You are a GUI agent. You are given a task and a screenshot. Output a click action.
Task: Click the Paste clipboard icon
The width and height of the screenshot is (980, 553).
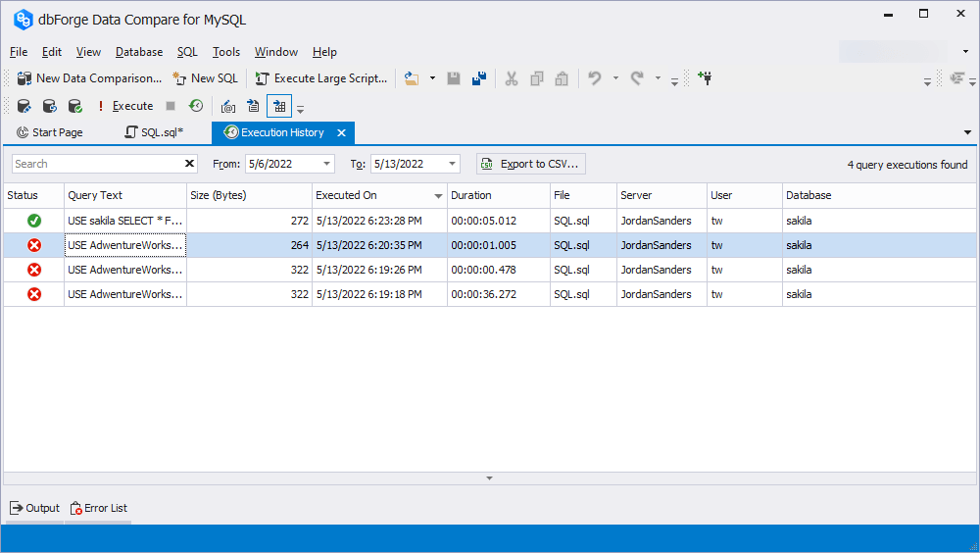point(562,78)
